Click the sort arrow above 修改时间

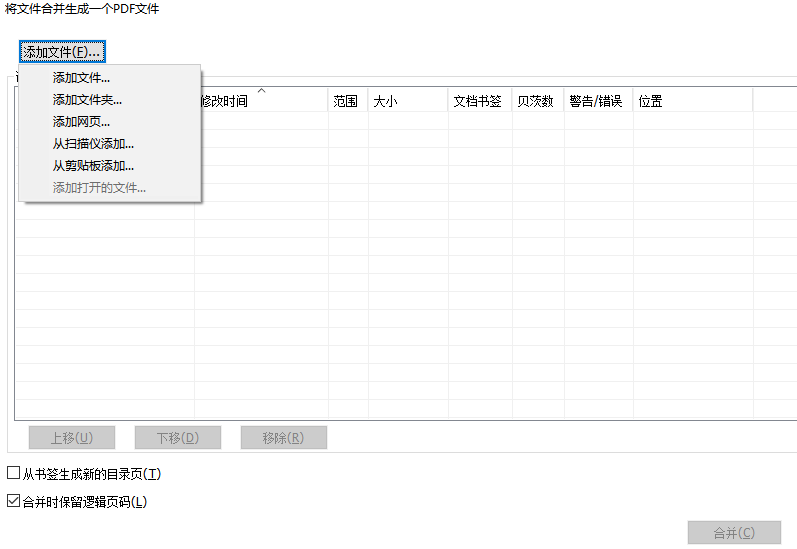262,90
